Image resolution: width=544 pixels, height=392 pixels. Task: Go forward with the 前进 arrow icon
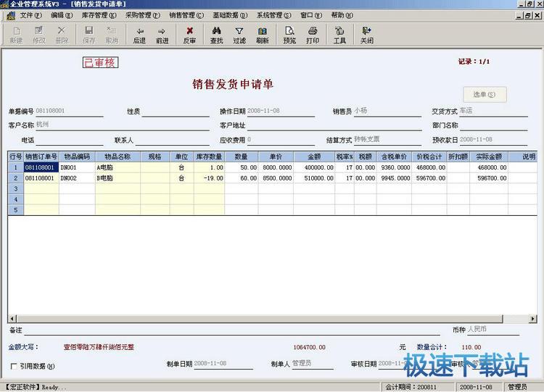coord(162,35)
